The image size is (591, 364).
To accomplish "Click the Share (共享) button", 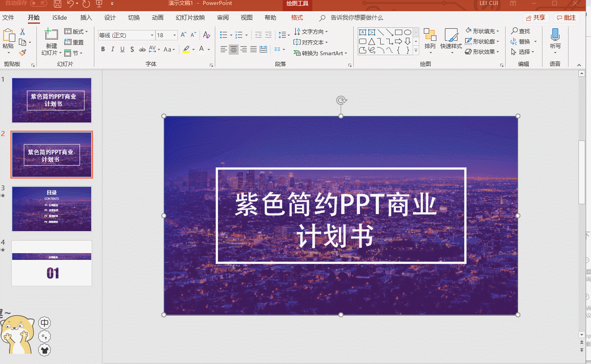I will [536, 18].
